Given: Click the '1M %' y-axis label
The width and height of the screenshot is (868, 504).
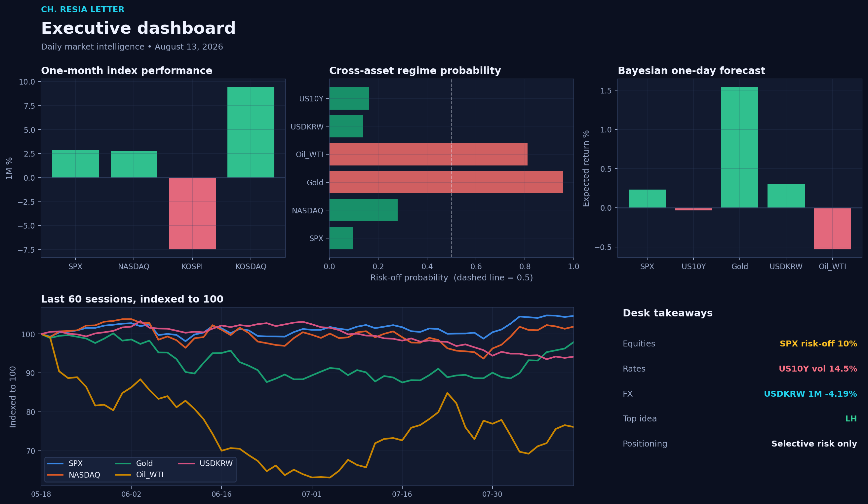Looking at the screenshot, I should tap(9, 168).
